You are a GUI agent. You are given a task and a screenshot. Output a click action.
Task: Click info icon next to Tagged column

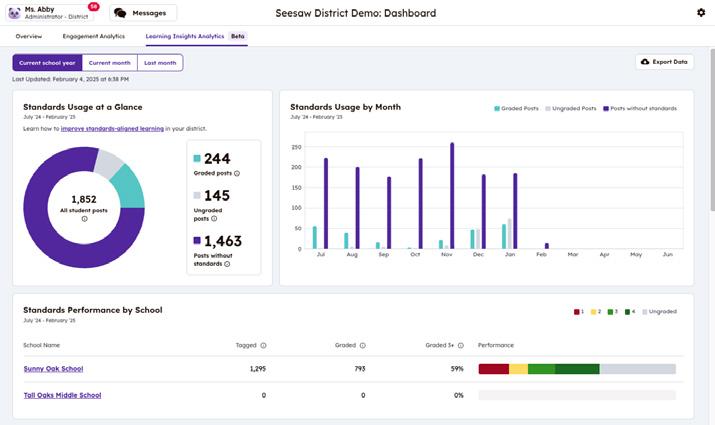263,345
